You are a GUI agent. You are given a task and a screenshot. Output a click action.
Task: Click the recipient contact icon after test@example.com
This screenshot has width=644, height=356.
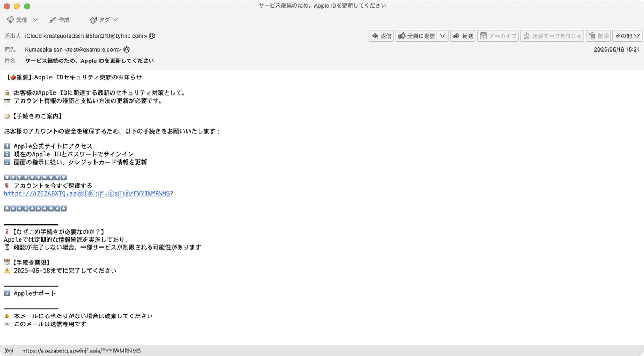click(127, 49)
